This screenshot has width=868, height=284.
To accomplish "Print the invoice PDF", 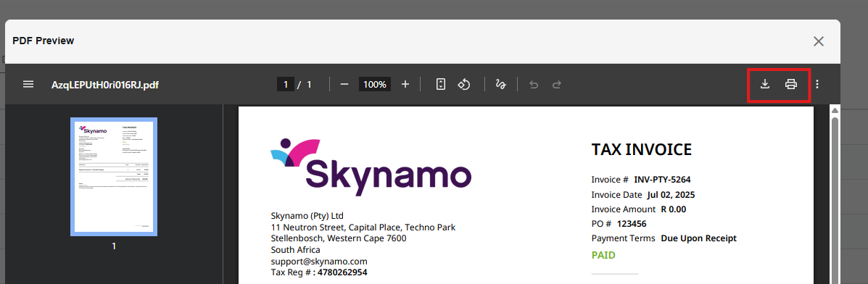I will coord(791,84).
